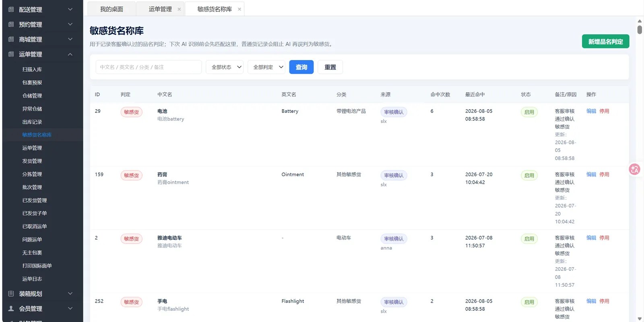
Task: Switch to 运单管理 tab
Action: [x=160, y=9]
